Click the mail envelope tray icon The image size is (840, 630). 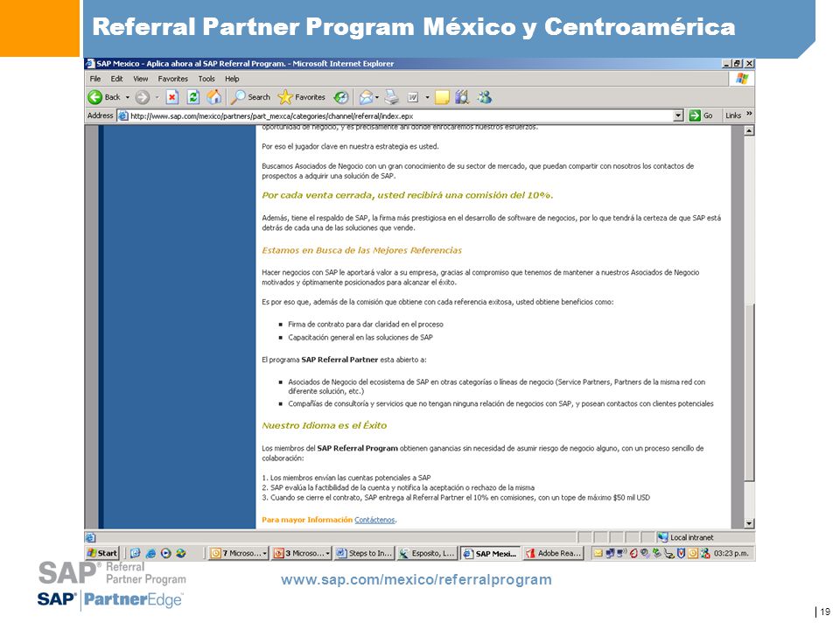598,553
